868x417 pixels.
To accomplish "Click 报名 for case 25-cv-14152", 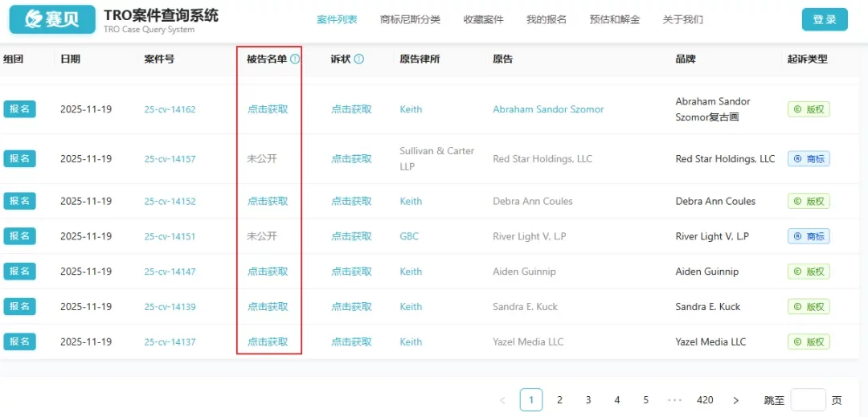I will pos(20,201).
